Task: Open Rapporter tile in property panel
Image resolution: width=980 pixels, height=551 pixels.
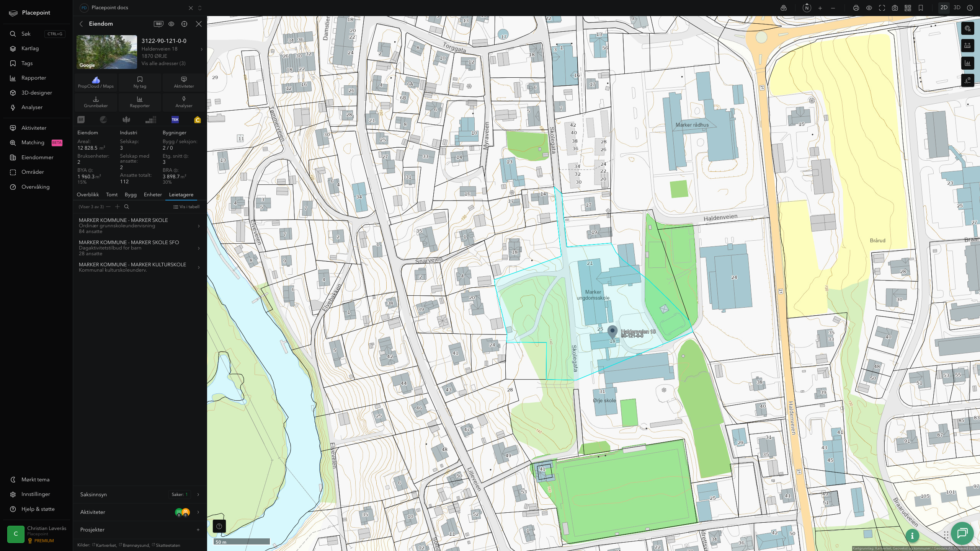Action: (x=140, y=102)
